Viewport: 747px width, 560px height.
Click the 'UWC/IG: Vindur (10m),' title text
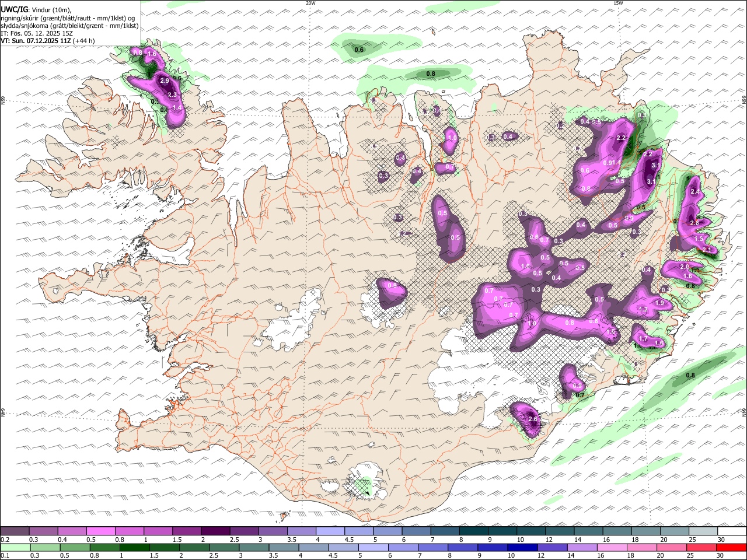pyautogui.click(x=36, y=9)
